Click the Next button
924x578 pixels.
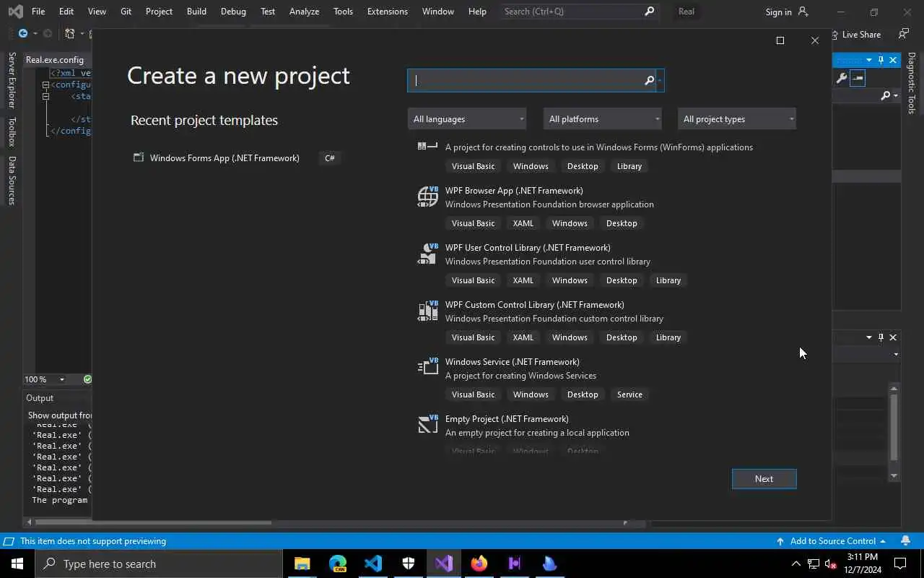click(x=764, y=479)
